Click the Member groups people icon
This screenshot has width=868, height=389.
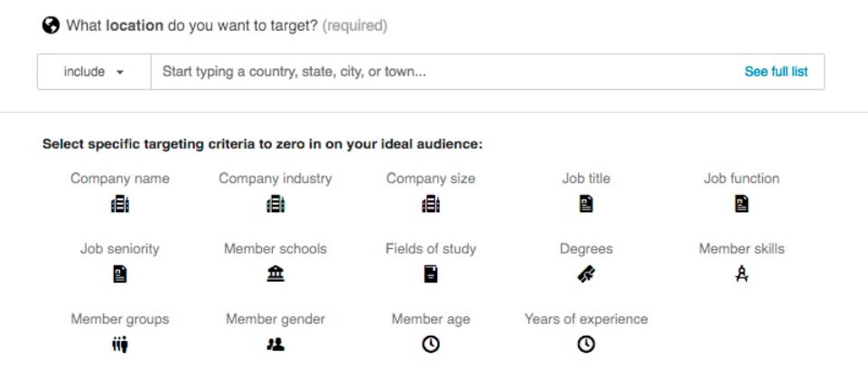(119, 345)
